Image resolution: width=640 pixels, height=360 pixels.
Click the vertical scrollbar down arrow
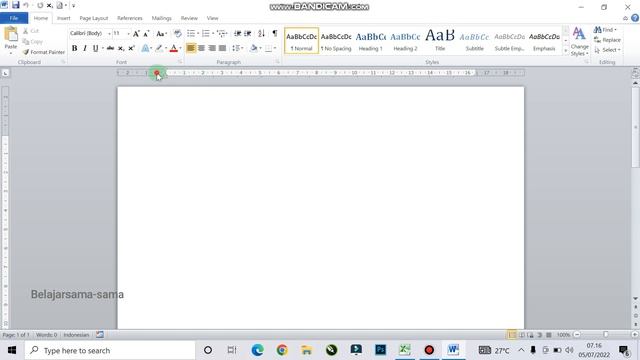[x=636, y=299]
